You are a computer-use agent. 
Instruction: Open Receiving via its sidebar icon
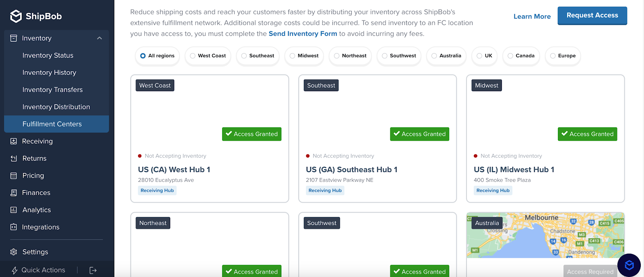pos(14,141)
